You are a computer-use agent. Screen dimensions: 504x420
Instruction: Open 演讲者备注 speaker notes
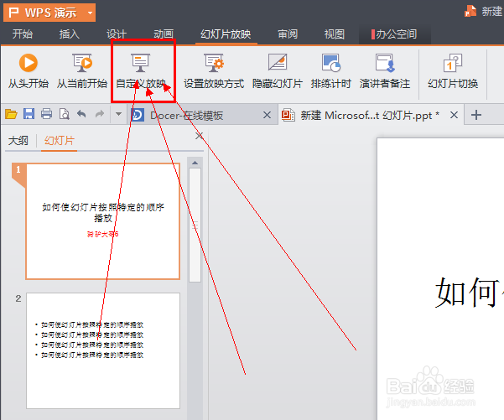[385, 71]
